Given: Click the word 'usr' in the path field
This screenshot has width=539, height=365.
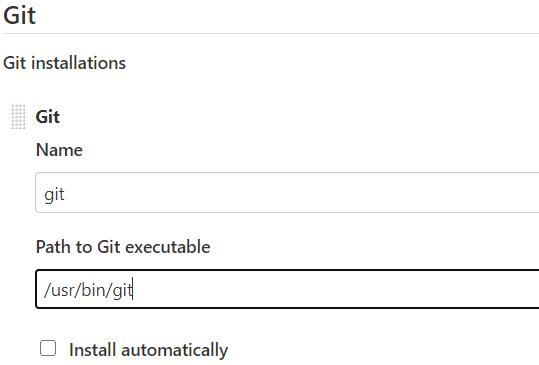Looking at the screenshot, I should (x=62, y=290).
